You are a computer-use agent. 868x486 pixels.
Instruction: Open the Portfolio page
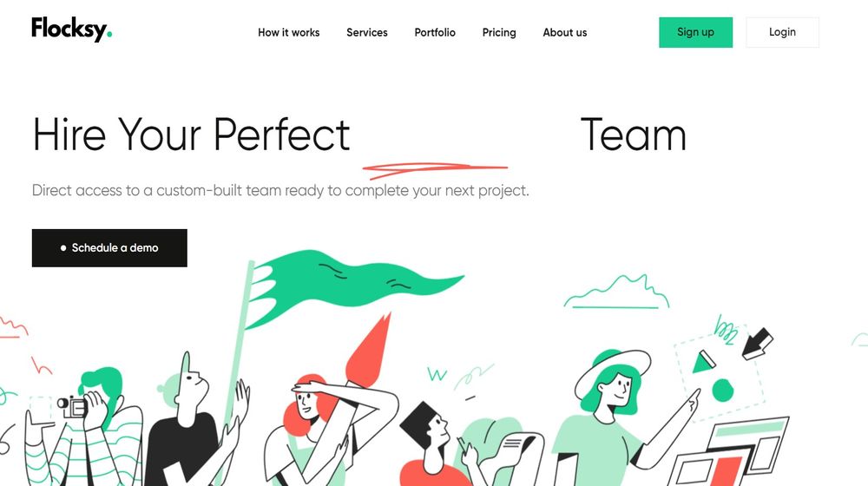tap(435, 33)
